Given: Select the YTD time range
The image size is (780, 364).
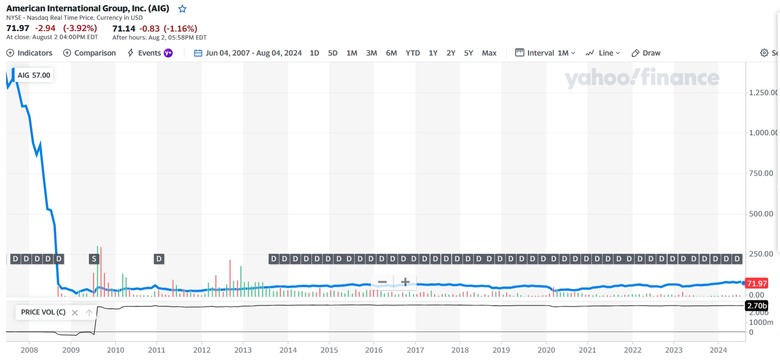Looking at the screenshot, I should tap(412, 53).
